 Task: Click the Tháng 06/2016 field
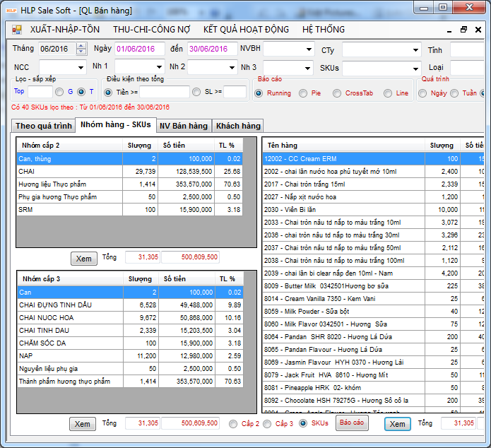pyautogui.click(x=57, y=49)
